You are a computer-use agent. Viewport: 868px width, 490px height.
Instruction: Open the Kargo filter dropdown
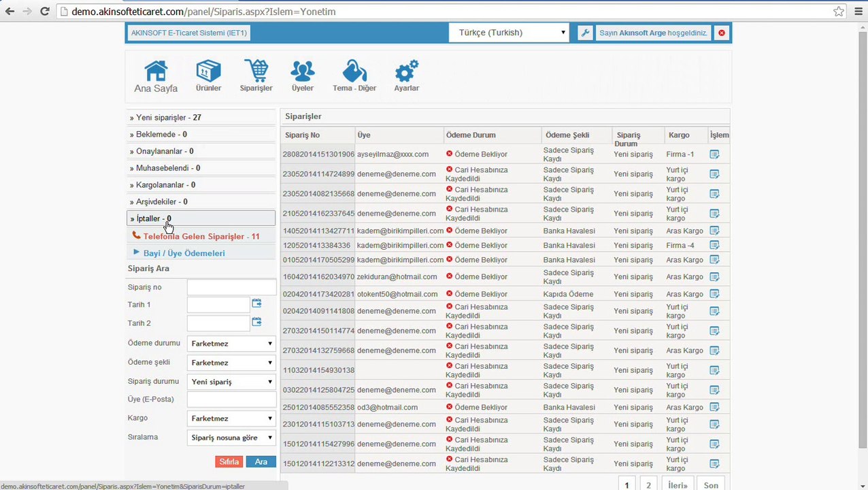[231, 419]
